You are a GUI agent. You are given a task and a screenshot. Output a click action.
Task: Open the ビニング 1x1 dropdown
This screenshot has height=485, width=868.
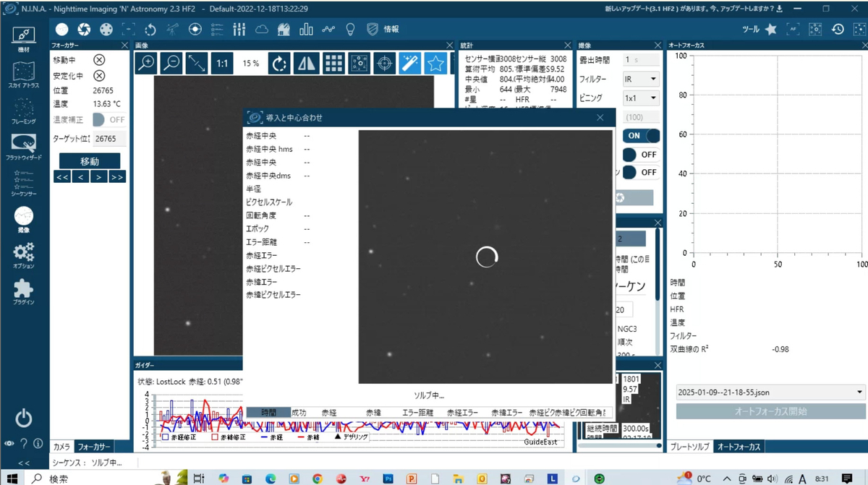click(x=642, y=98)
